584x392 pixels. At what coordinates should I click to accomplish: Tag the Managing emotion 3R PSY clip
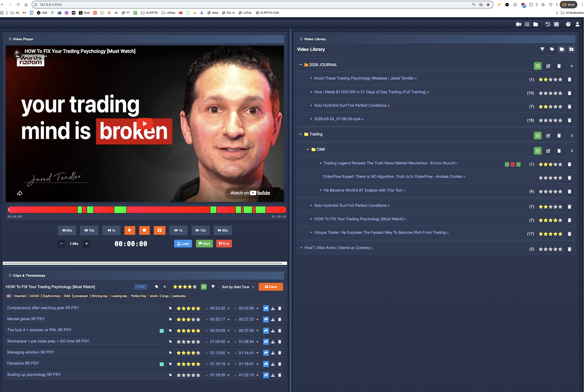171,353
